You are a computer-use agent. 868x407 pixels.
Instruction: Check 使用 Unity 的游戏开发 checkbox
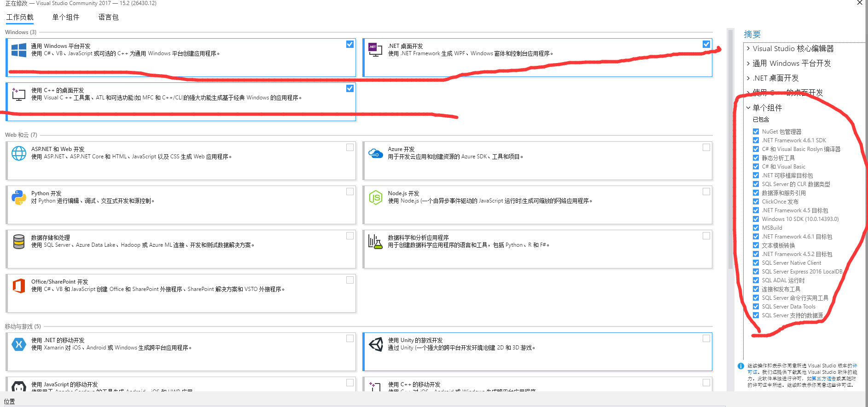[706, 338]
